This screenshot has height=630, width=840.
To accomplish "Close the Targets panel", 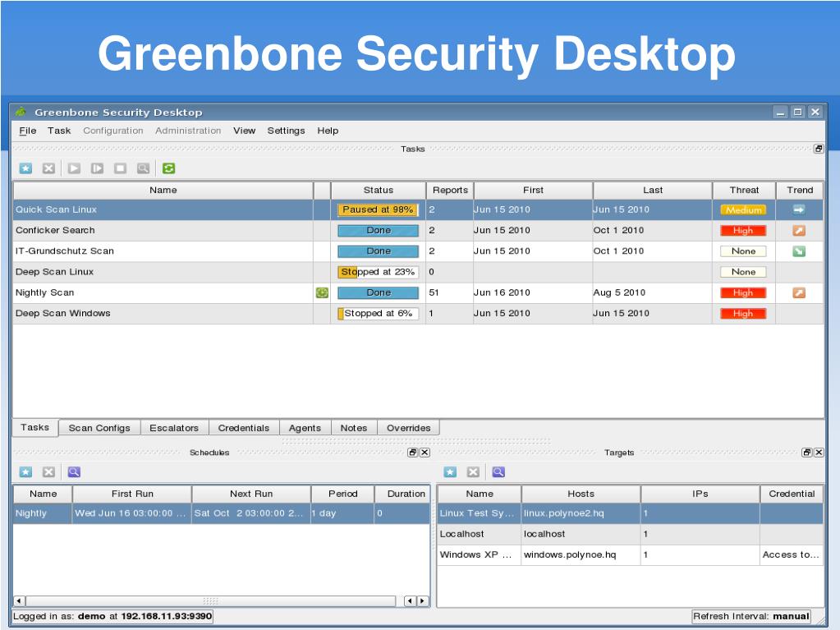I will 819,453.
